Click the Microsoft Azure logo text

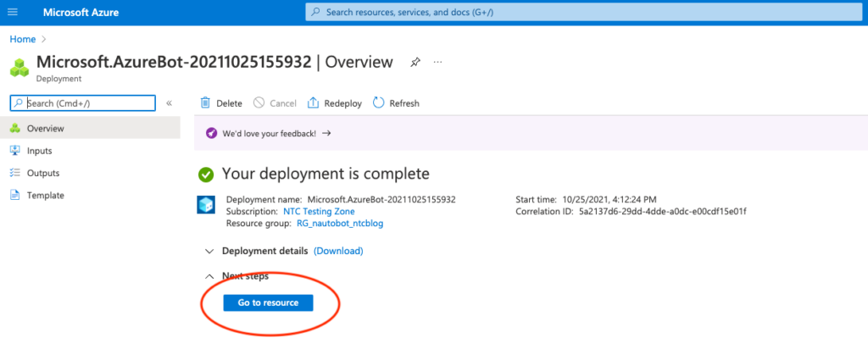tap(81, 12)
